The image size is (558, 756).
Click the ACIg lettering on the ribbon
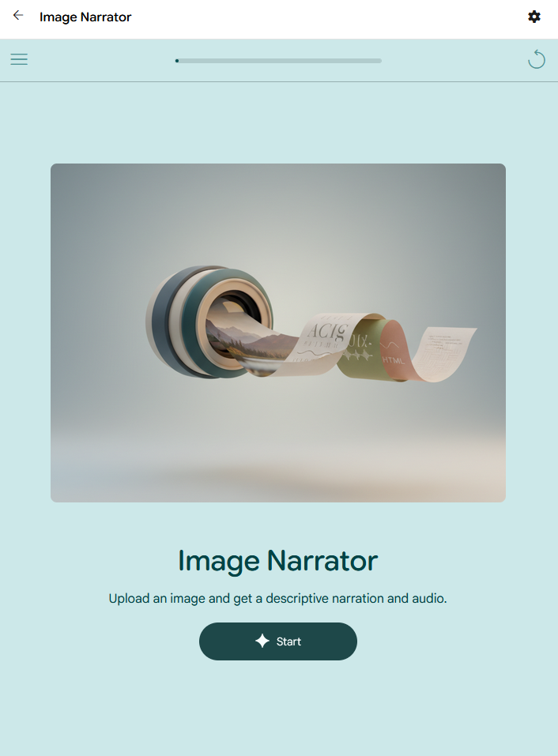327,331
